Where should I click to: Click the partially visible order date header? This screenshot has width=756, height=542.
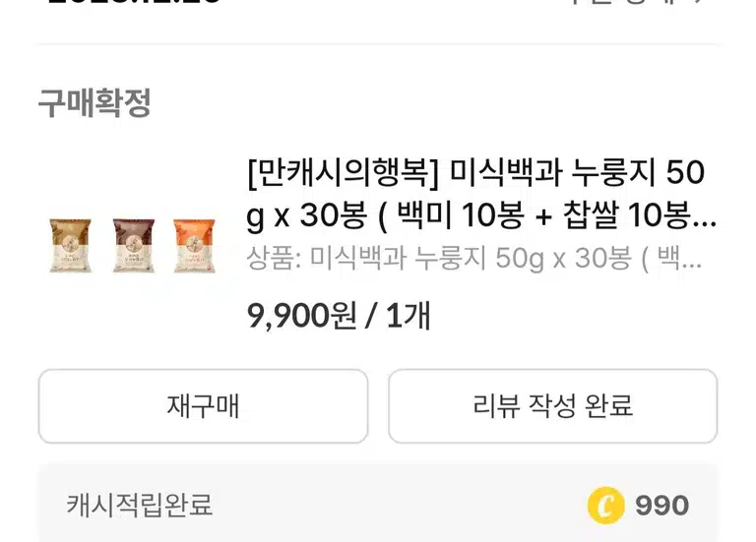(134, 1)
